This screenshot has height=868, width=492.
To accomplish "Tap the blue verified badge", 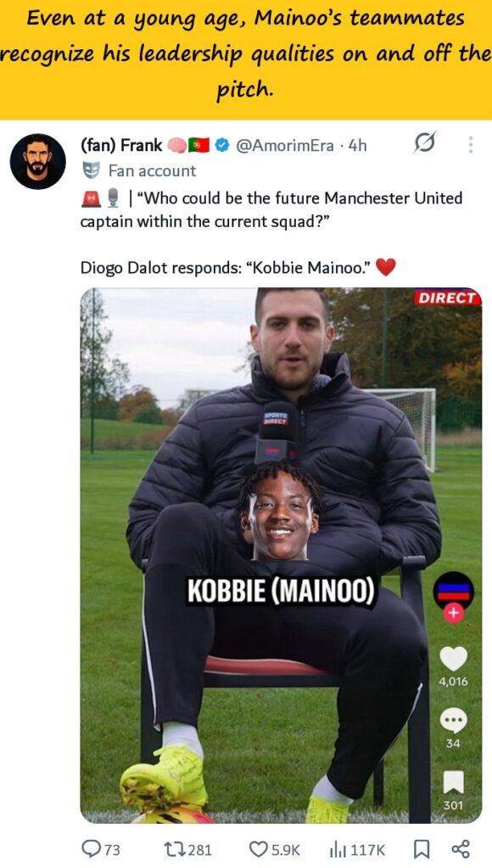I will coord(222,145).
